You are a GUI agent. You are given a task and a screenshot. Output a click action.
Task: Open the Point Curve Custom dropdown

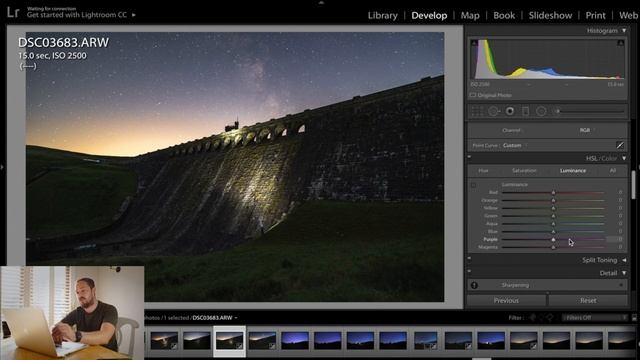[x=514, y=145]
